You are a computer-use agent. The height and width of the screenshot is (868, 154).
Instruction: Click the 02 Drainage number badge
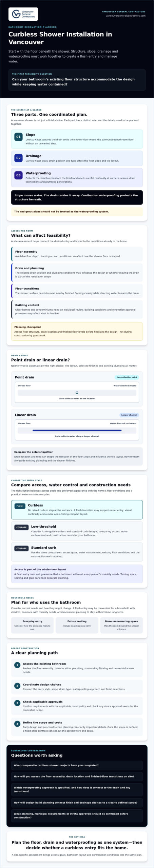18,158
